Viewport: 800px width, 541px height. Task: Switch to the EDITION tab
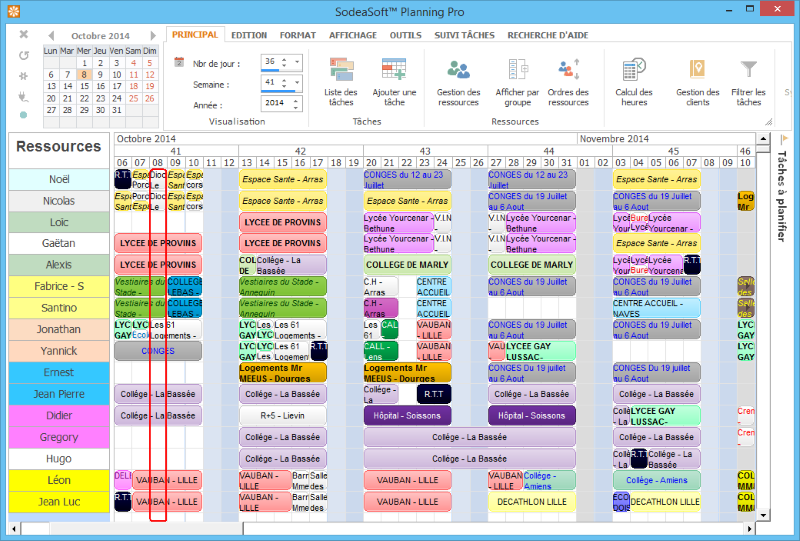coord(249,35)
